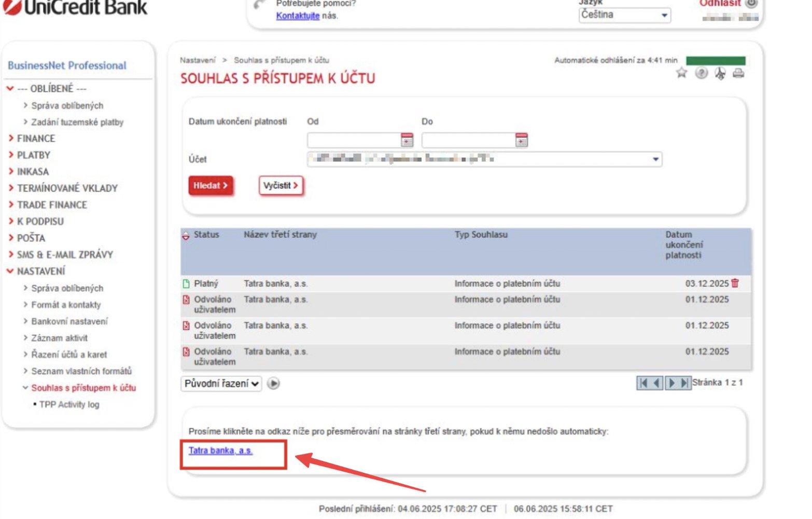Click the Odhlásit logout link
Screen dimensions: 812x519
pyautogui.click(x=720, y=4)
